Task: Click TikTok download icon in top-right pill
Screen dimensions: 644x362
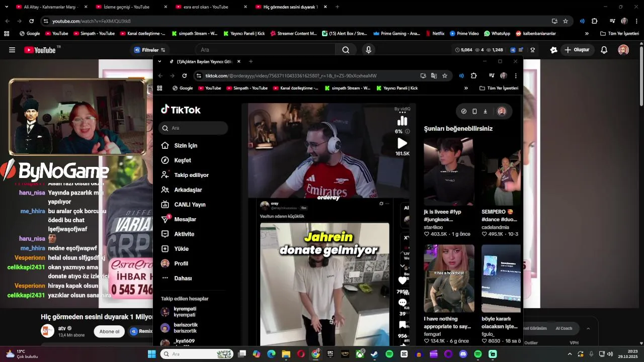Action: [485, 112]
